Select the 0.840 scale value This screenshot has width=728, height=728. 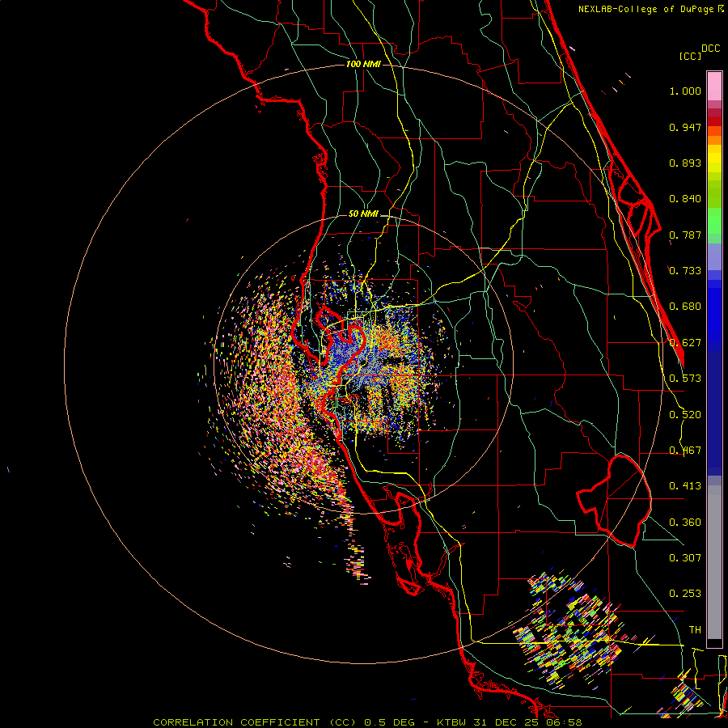685,199
